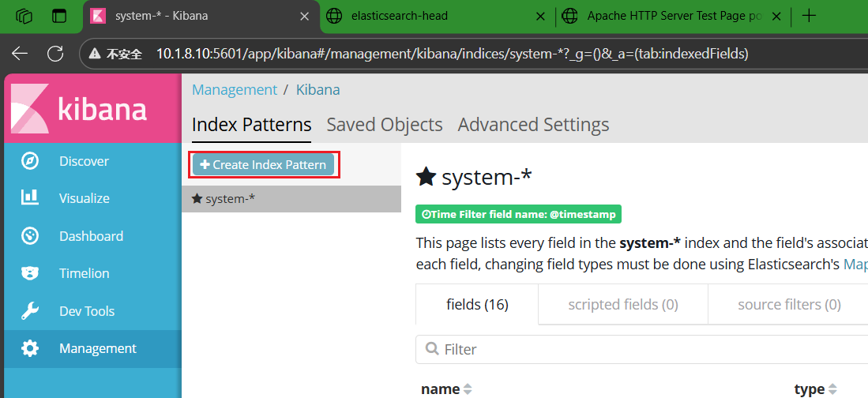Open the Elasticsearch Mapping API link
The width and height of the screenshot is (868, 398).
(x=855, y=265)
